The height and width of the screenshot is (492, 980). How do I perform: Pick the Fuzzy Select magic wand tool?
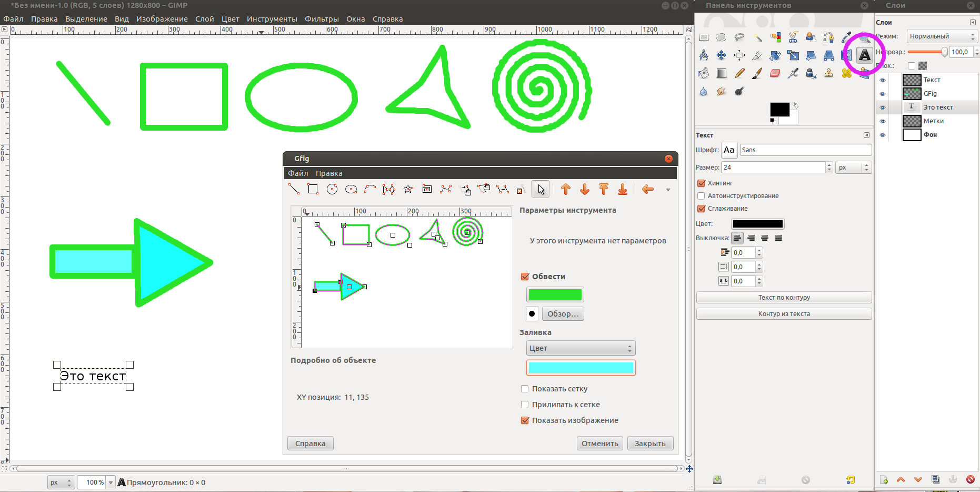[757, 37]
